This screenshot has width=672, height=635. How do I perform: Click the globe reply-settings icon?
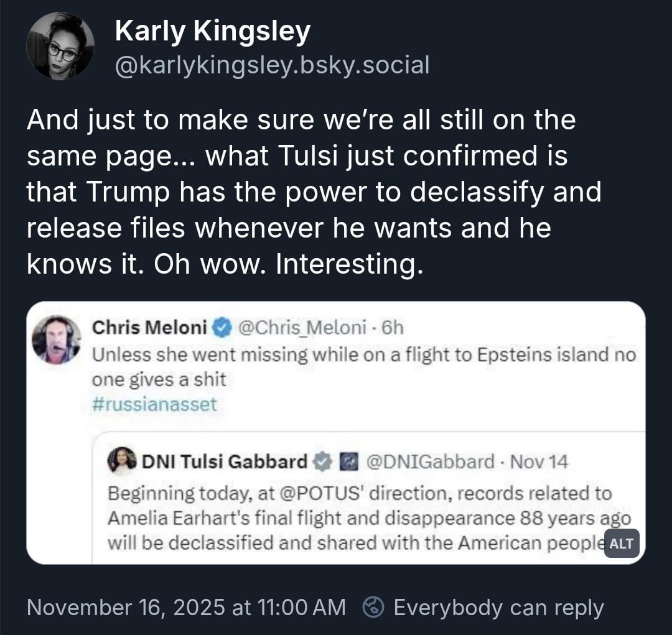[375, 607]
